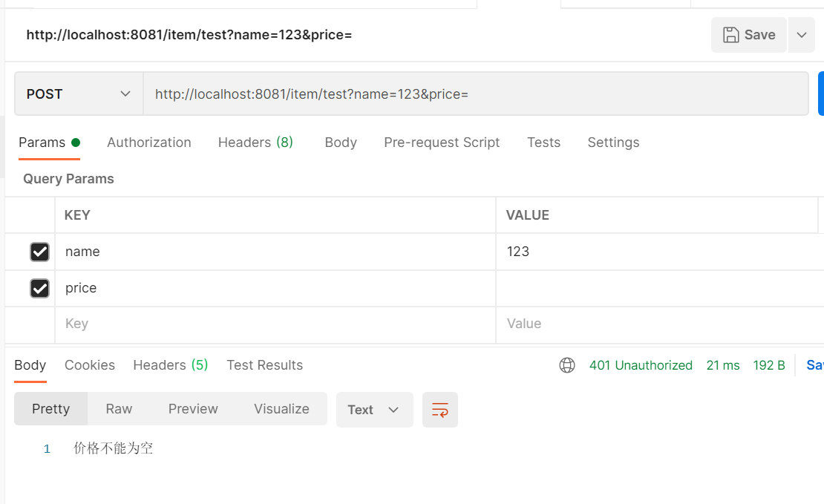Select the Pretty view button
824x504 pixels.
point(51,409)
